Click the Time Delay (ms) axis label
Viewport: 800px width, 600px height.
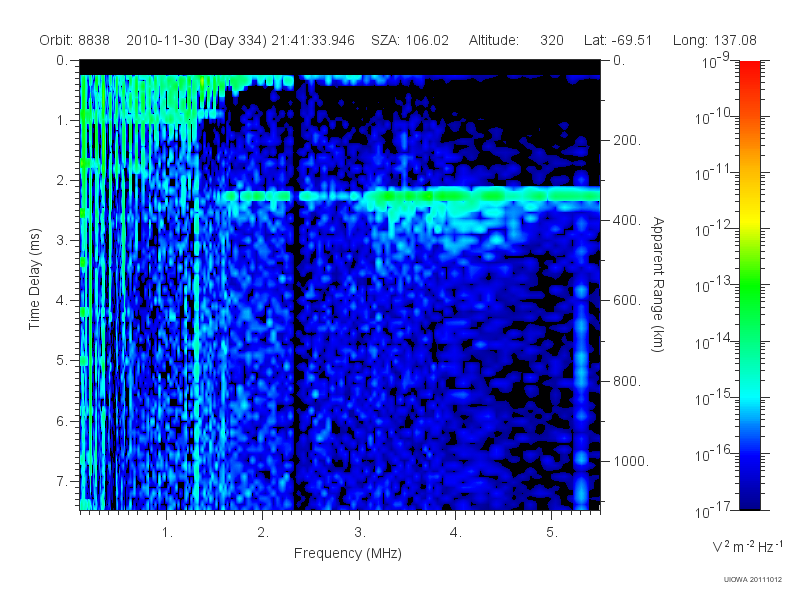pyautogui.click(x=34, y=279)
